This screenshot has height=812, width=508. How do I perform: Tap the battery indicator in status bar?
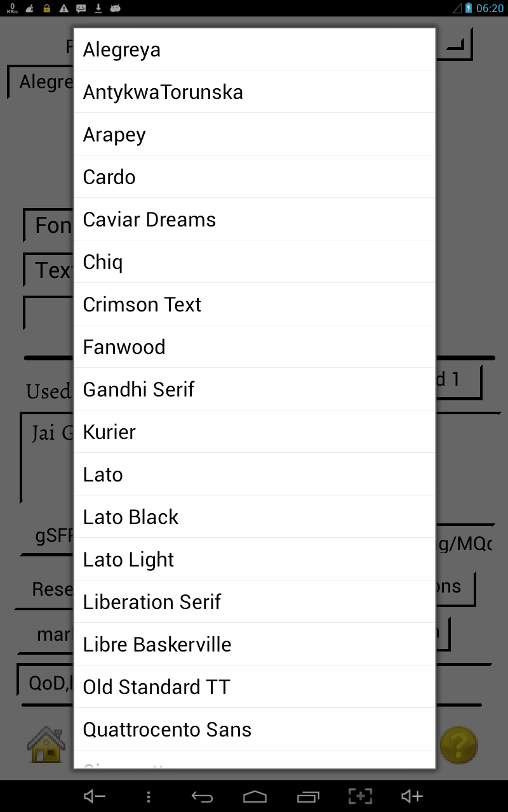coord(469,8)
